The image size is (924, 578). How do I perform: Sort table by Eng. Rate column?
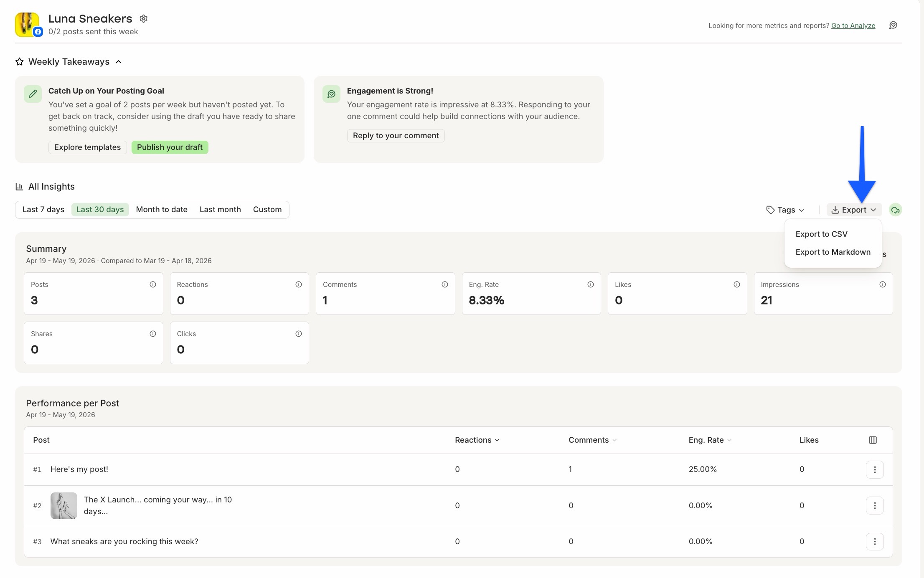[x=710, y=440]
